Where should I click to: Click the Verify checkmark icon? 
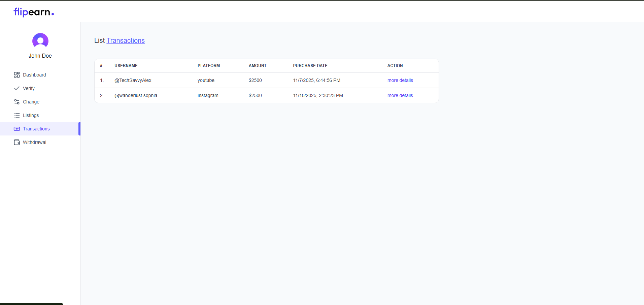17,88
